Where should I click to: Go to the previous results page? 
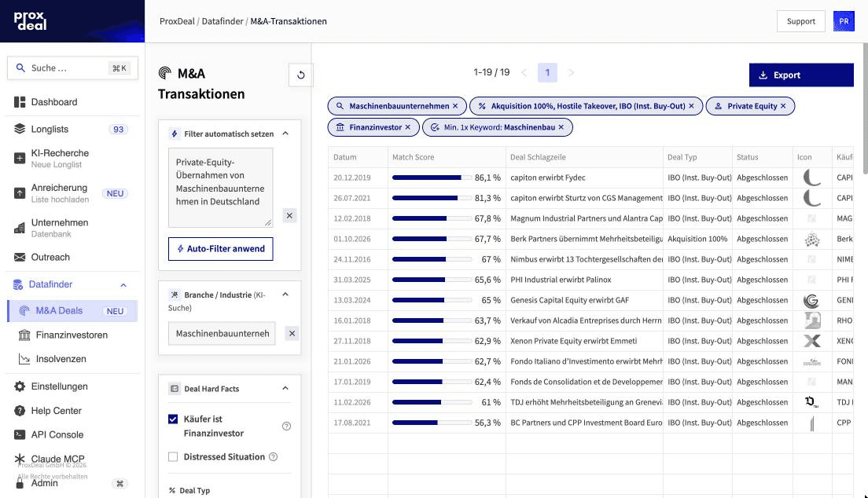coord(524,72)
